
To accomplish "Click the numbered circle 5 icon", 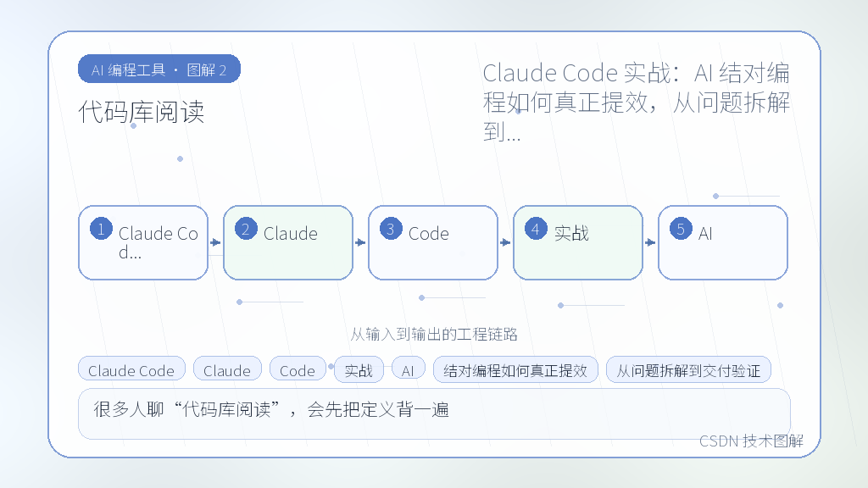I will click(681, 229).
